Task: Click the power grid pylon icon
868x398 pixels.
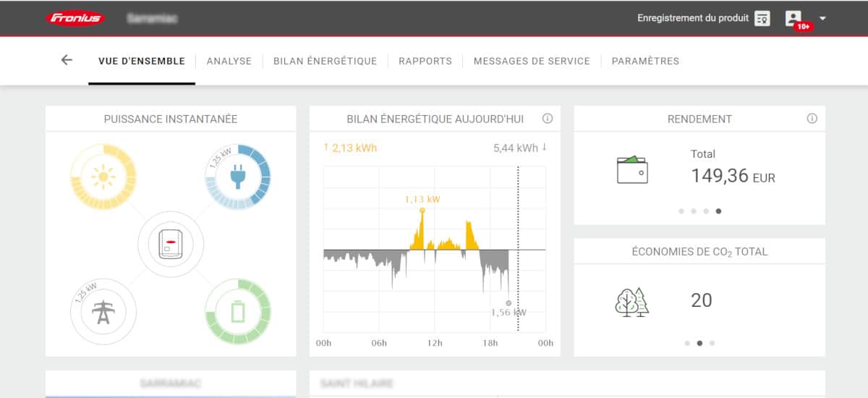Action: [103, 312]
